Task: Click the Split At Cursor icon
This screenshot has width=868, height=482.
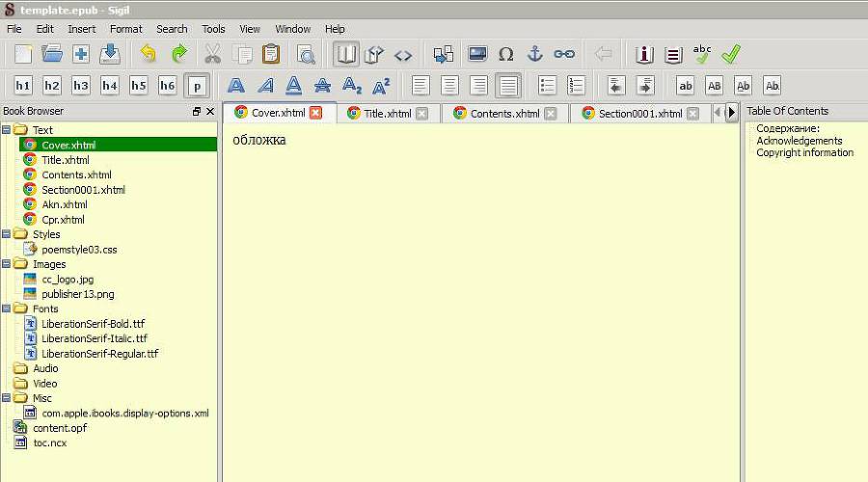Action: pos(443,54)
